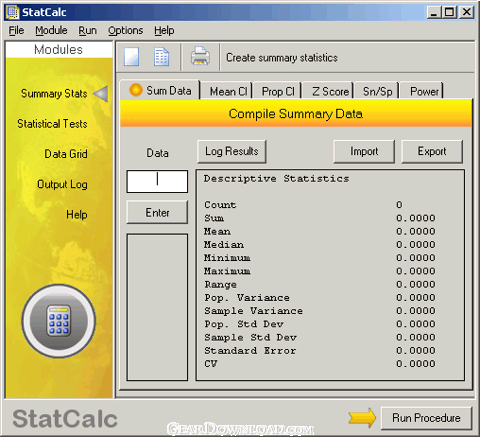Click the Export button
480x437 pixels.
[432, 151]
